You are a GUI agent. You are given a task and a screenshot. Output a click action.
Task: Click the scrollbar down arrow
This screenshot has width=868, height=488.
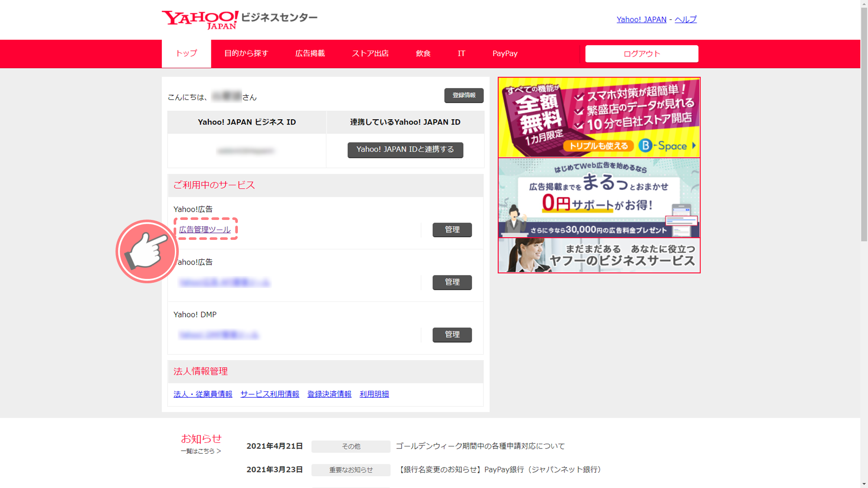(x=864, y=484)
